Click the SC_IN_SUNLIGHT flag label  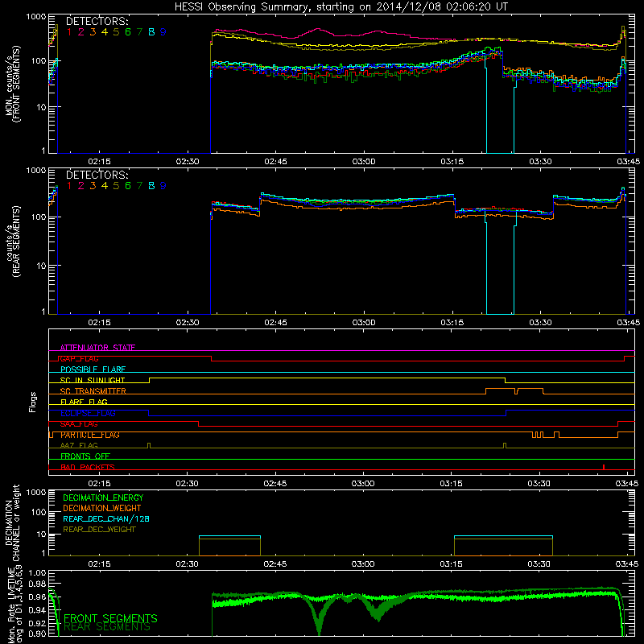click(x=93, y=380)
